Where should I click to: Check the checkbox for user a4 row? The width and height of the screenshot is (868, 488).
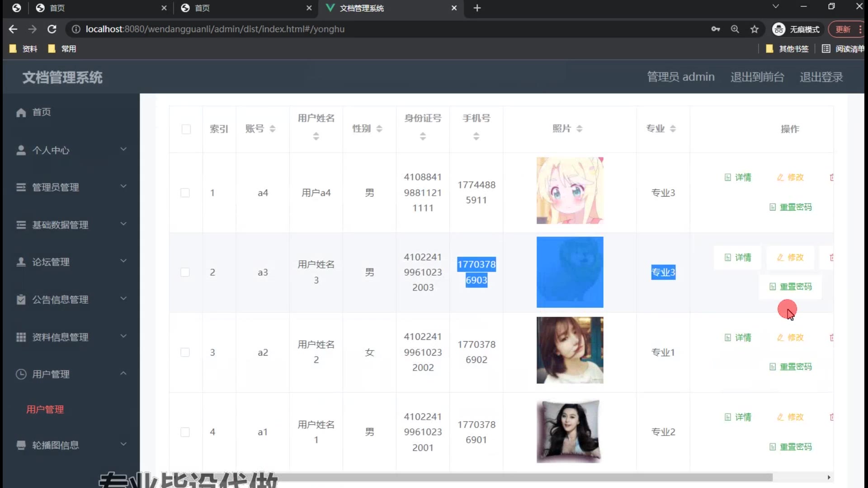185,193
